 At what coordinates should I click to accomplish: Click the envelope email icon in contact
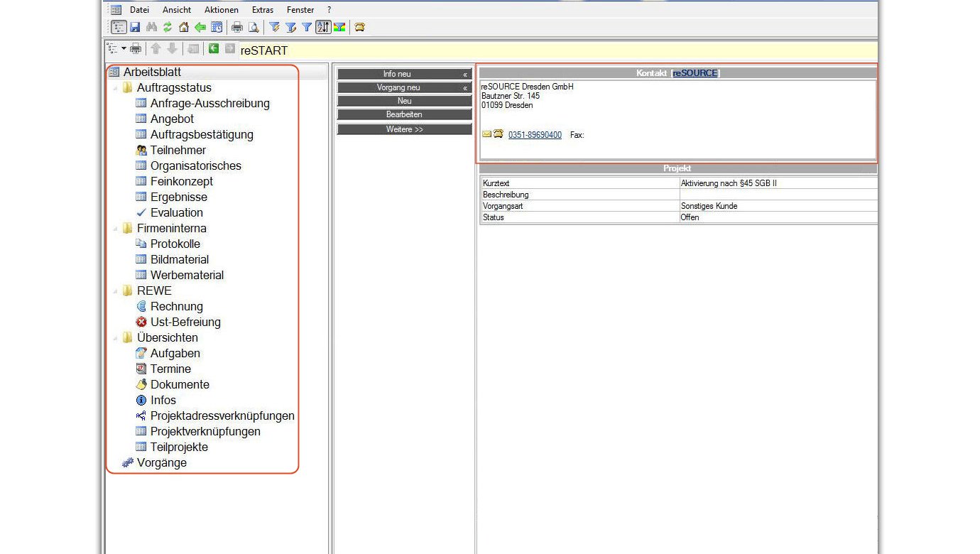[486, 134]
